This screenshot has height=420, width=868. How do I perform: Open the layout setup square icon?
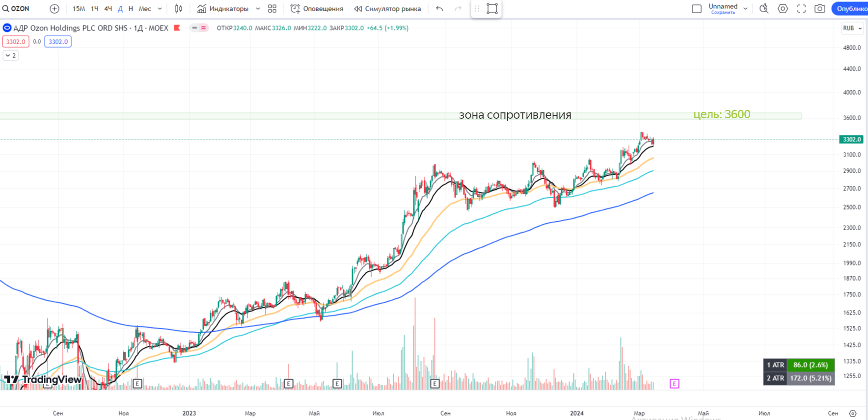pyautogui.click(x=697, y=9)
